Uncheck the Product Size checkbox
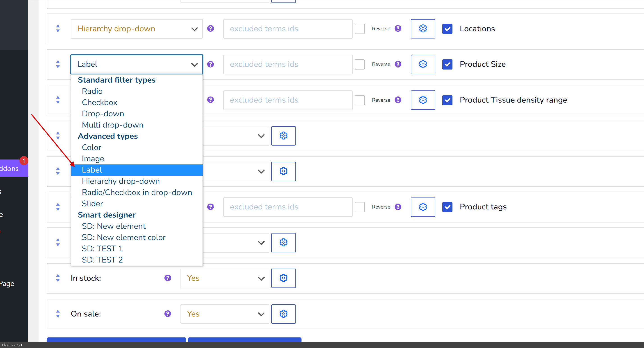Viewport: 644px width, 348px height. click(447, 64)
